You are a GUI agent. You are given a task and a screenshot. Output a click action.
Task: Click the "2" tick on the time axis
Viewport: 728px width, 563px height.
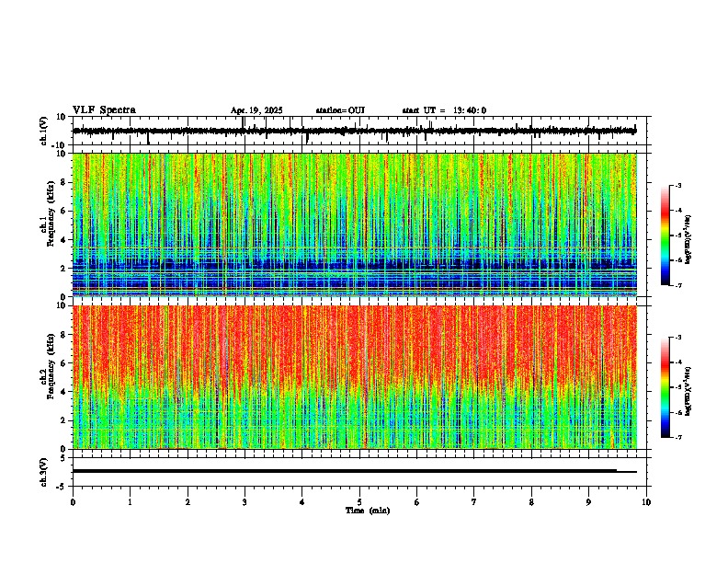click(188, 502)
